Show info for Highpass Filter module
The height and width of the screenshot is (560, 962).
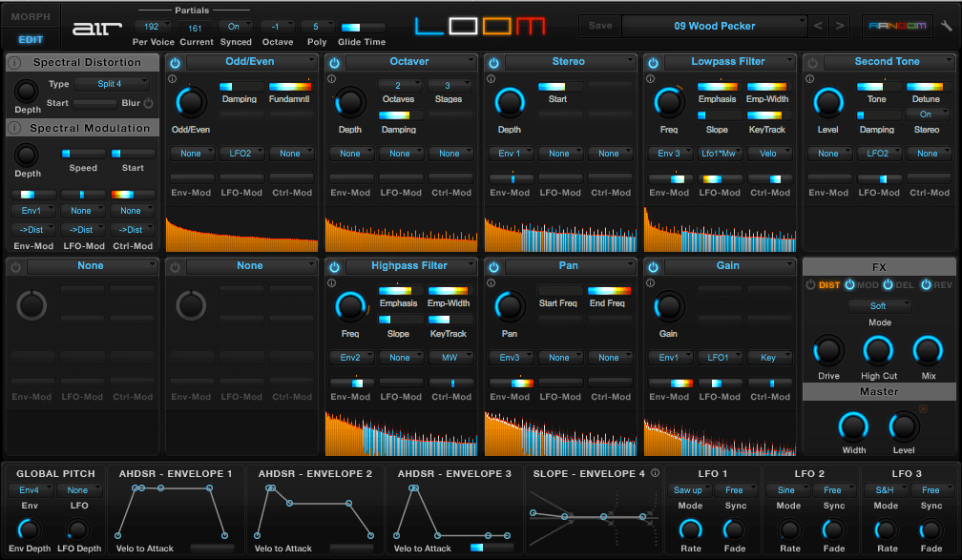coord(332,283)
